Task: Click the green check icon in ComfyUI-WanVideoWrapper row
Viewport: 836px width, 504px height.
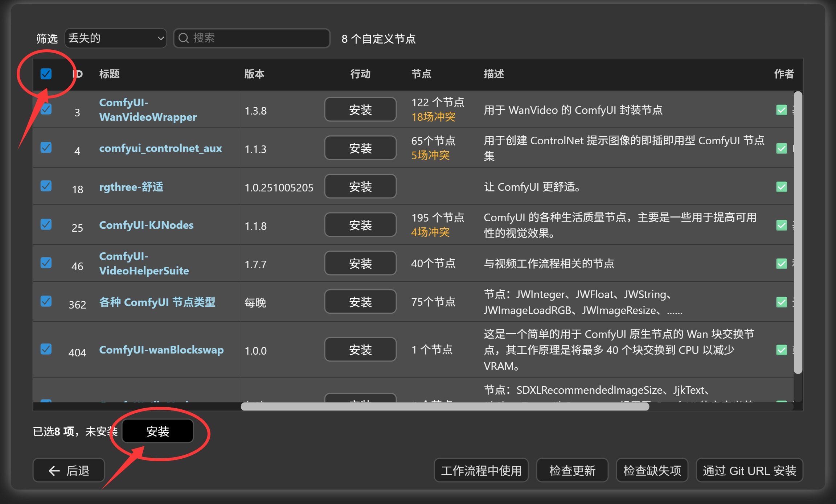Action: tap(781, 110)
